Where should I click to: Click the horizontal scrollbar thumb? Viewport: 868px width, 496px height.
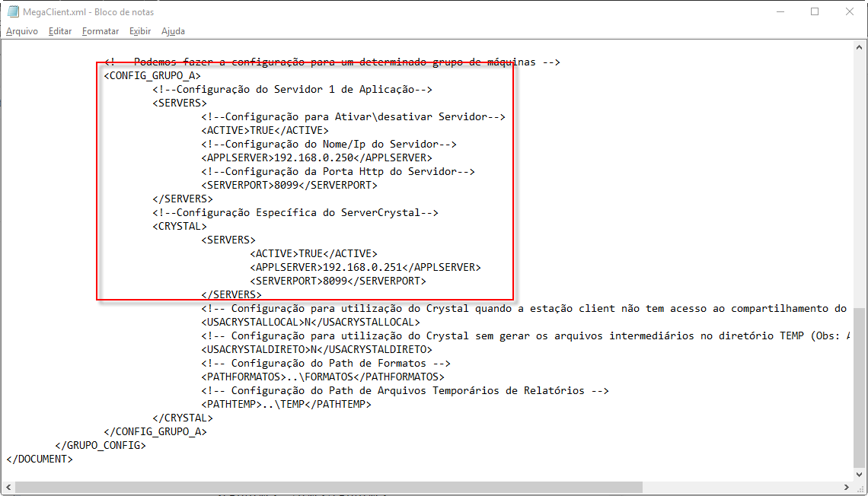(327, 487)
